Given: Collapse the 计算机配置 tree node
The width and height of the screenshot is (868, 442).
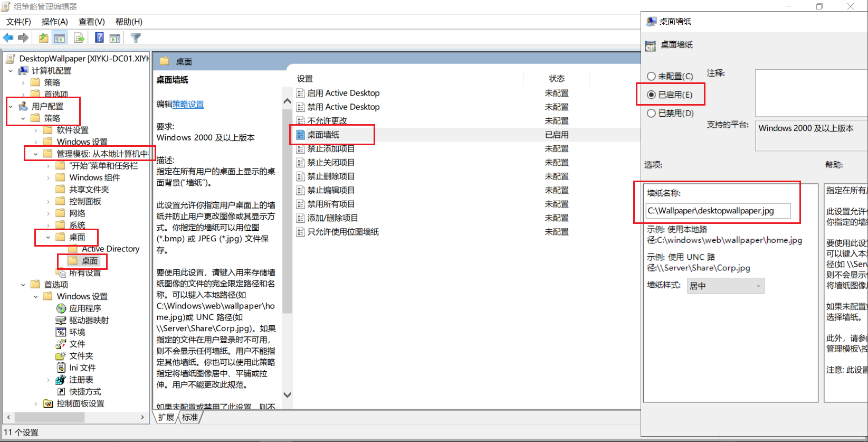Looking at the screenshot, I should (x=11, y=71).
